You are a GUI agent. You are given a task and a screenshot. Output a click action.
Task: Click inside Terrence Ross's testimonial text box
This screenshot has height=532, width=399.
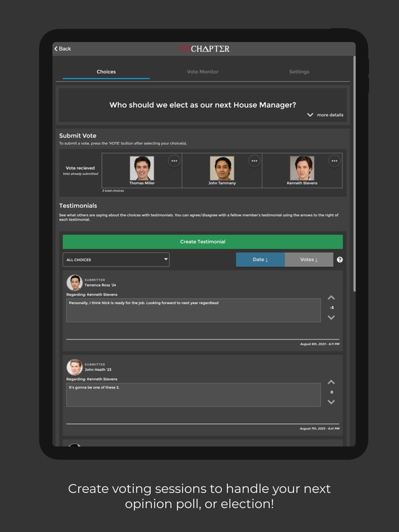pyautogui.click(x=193, y=310)
